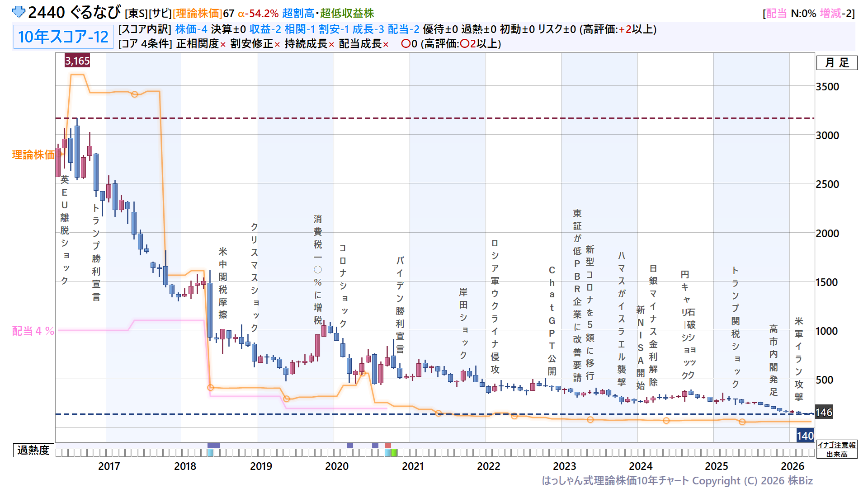Click the 配当成長× core condition
The height and width of the screenshot is (488, 868).
tap(363, 44)
